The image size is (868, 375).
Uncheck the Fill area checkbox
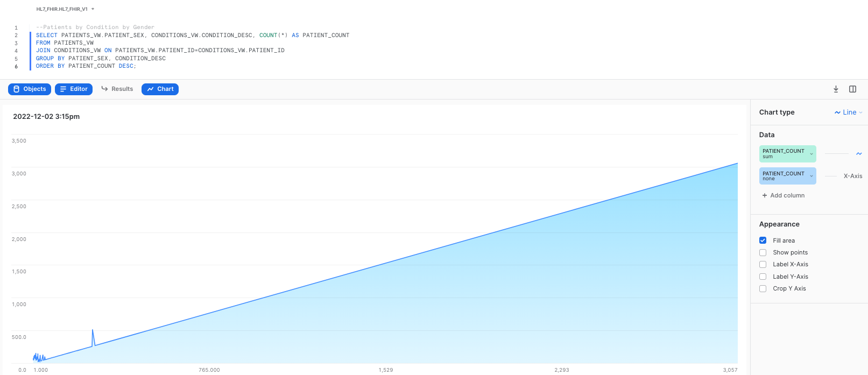pyautogui.click(x=763, y=240)
